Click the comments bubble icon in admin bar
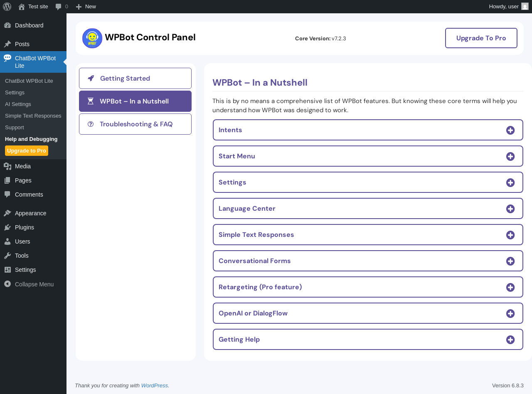 click(x=59, y=6)
